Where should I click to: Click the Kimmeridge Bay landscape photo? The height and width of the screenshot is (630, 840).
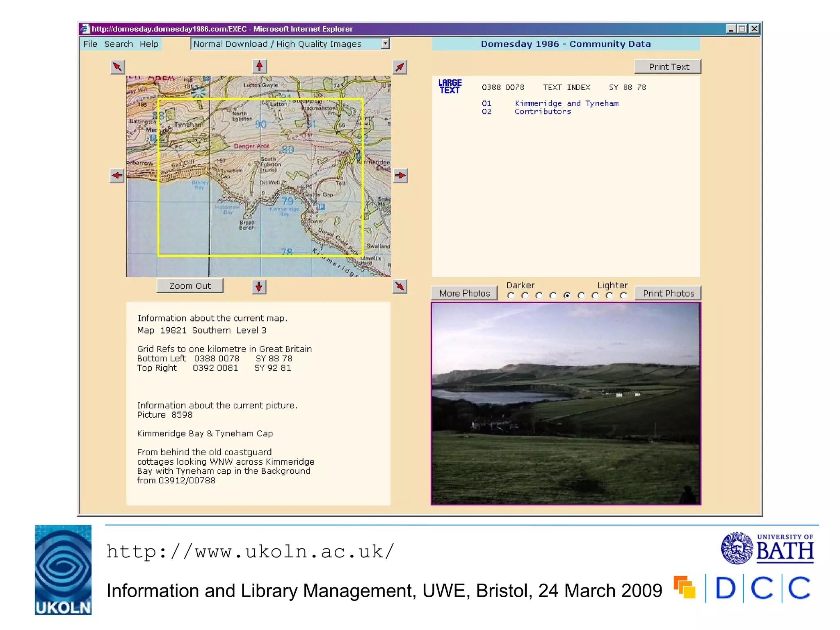pyautogui.click(x=566, y=404)
